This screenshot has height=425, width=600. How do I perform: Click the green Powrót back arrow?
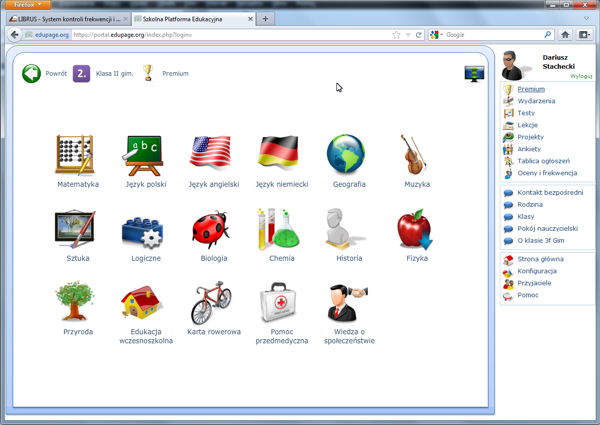pyautogui.click(x=31, y=73)
